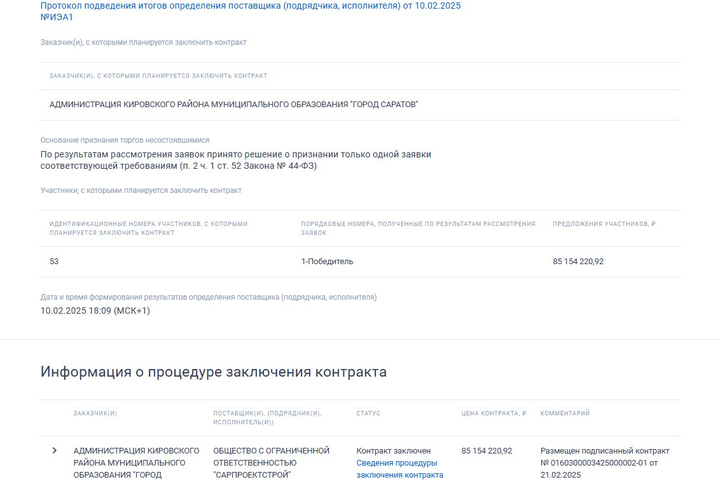Screen dimensions: 720x480
Task: Click the 'Контракт заключен' status text
Action: (x=393, y=451)
